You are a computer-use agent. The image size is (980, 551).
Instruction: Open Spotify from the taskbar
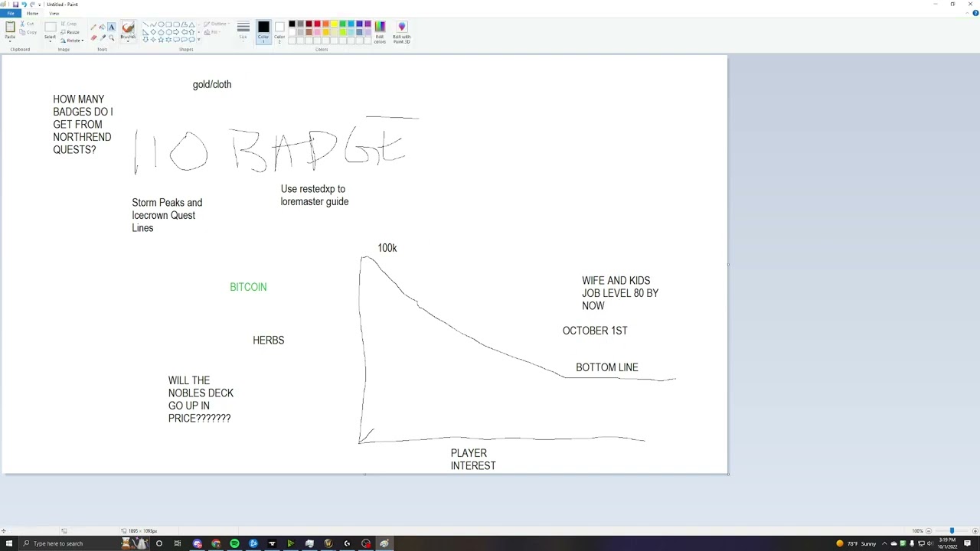point(234,543)
